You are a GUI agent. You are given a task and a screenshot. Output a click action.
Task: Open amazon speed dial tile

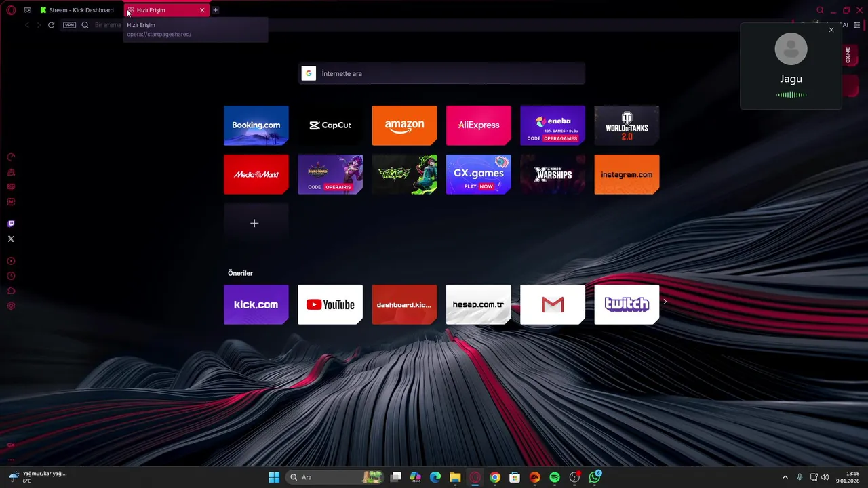click(x=404, y=125)
